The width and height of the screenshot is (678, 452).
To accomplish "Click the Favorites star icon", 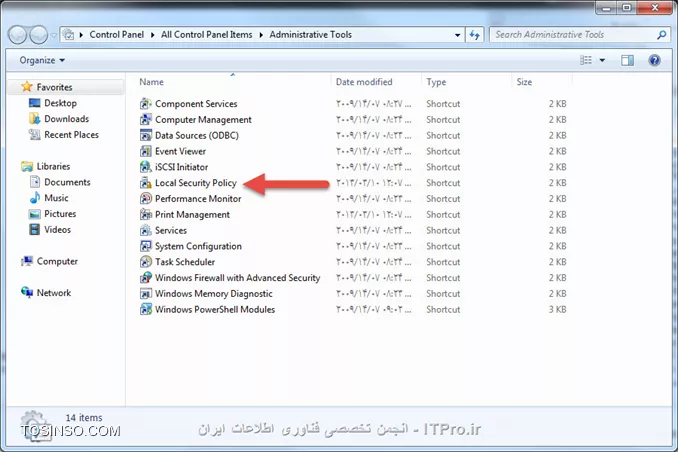I will coord(27,87).
